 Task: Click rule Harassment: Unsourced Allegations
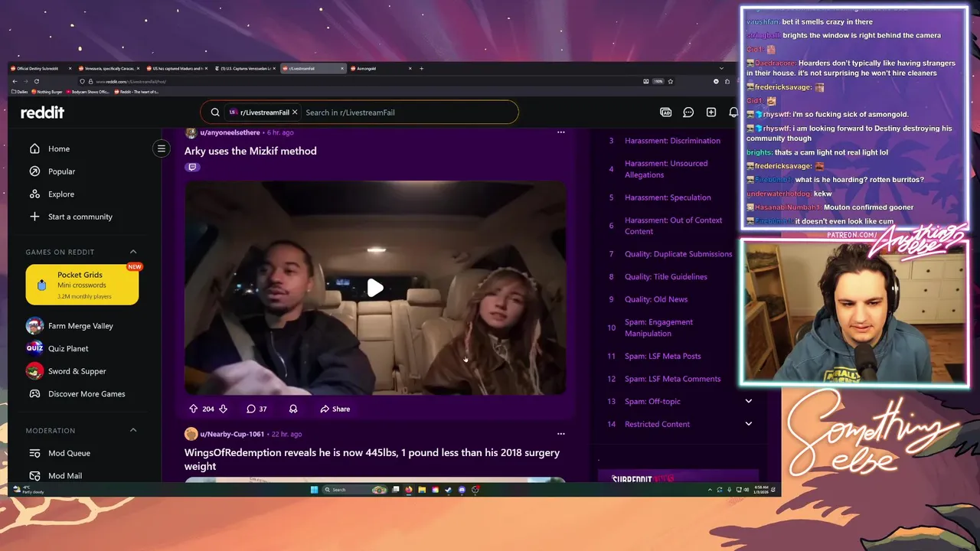coord(666,169)
